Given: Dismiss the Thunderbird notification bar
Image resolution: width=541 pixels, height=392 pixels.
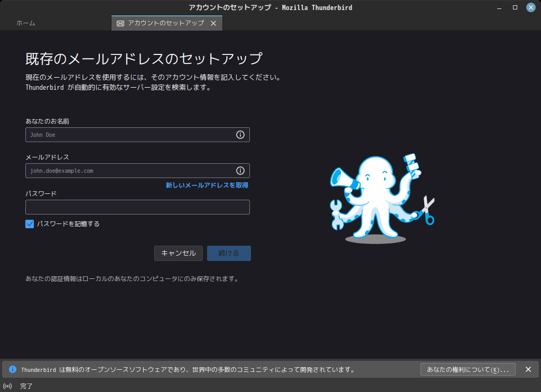Looking at the screenshot, I should pyautogui.click(x=528, y=369).
